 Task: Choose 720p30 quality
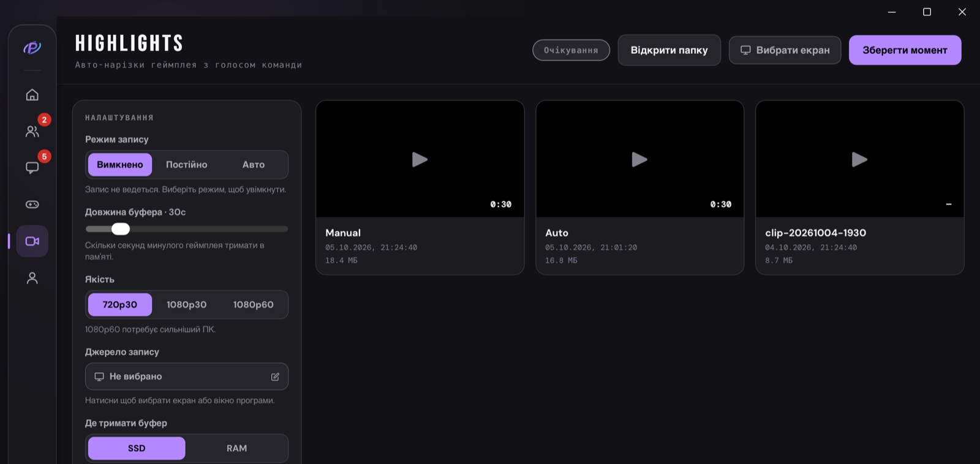(x=120, y=305)
